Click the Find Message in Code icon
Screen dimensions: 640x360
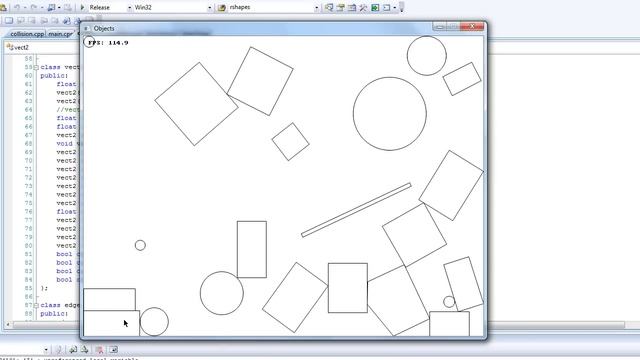[x=59, y=349]
